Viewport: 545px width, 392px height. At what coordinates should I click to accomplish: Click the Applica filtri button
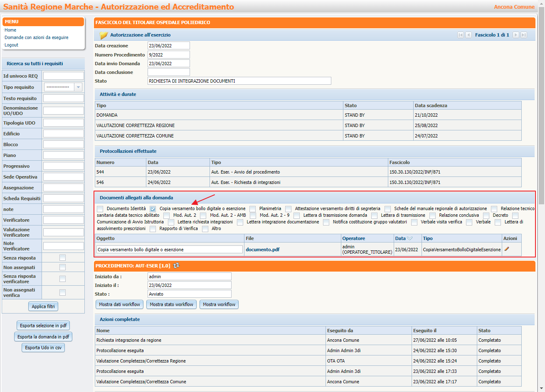[43, 306]
